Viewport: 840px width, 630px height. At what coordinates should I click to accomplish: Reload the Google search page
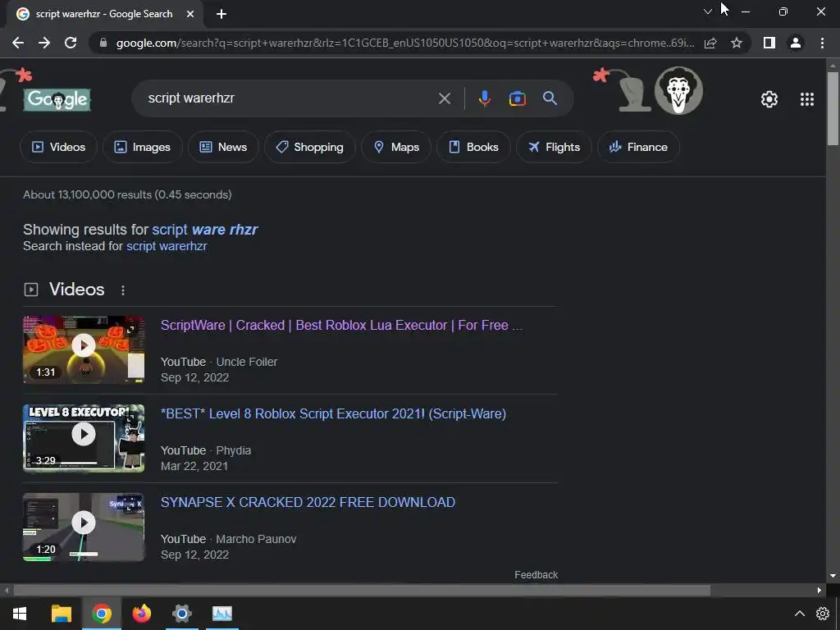pos(71,43)
